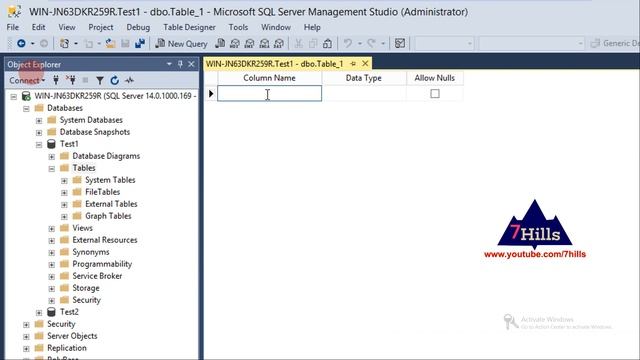
Task: Open the Tools menu
Action: (238, 27)
